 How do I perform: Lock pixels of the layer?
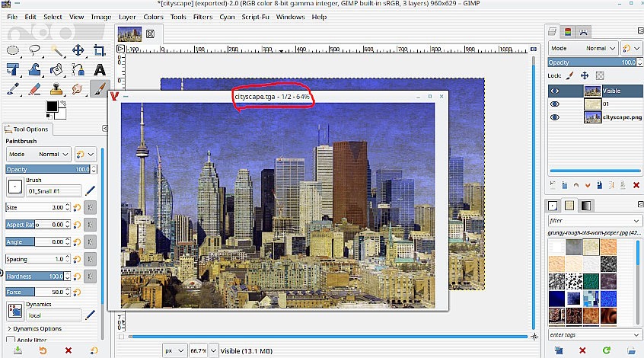(569, 75)
